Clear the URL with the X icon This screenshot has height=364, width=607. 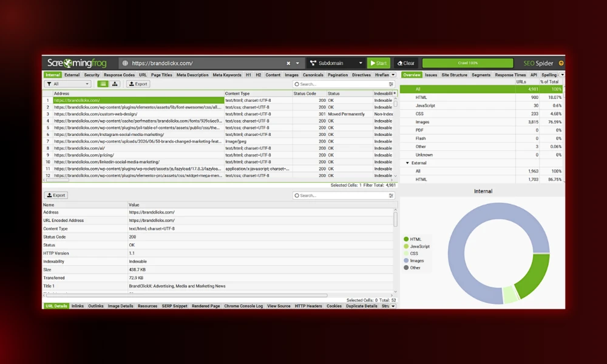point(288,63)
